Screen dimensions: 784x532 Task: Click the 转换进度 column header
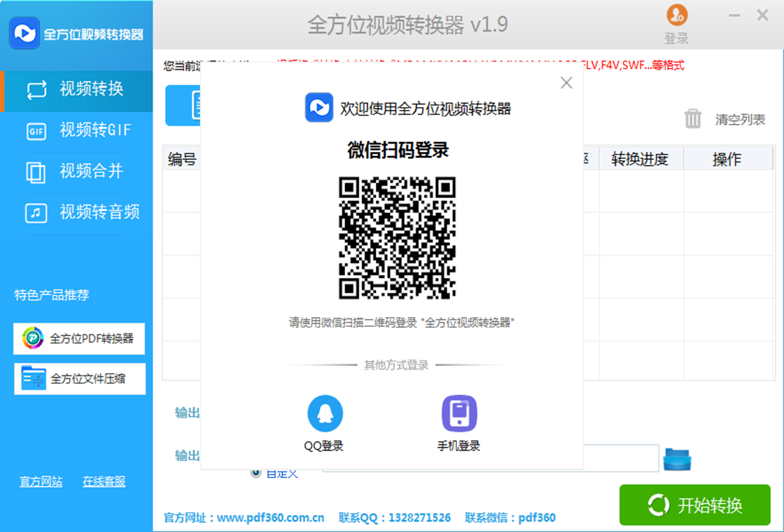(640, 159)
